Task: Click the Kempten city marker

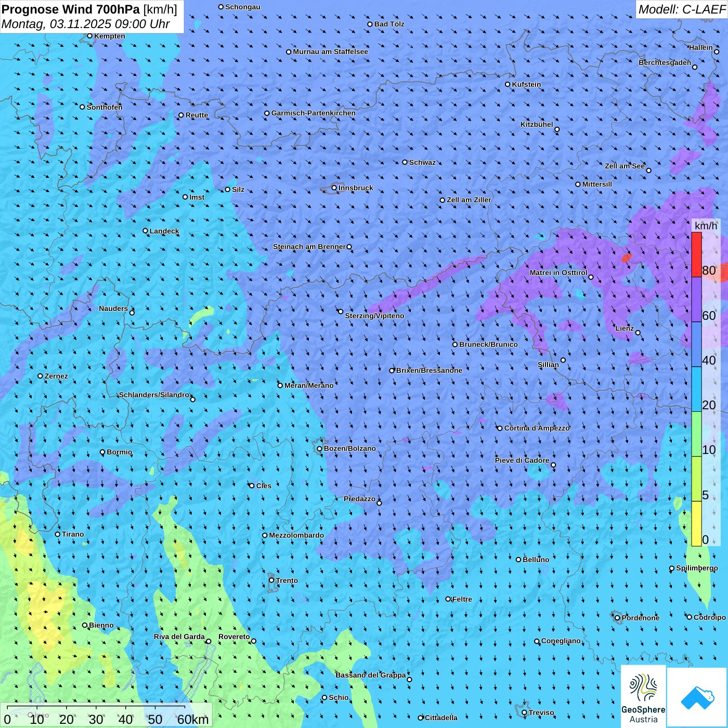Action: point(90,36)
